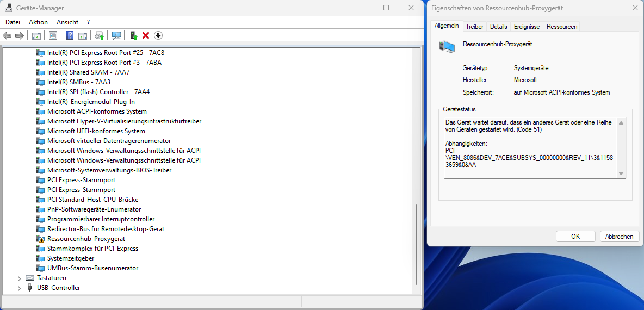644x310 pixels.
Task: Open the Datei menu
Action: 13,22
